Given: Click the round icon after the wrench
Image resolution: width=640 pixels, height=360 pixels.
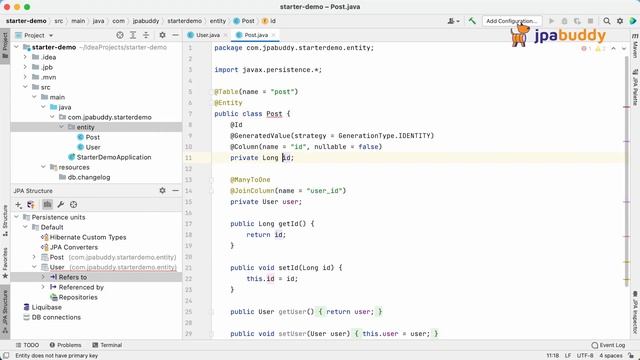Looking at the screenshot, I should (73, 204).
